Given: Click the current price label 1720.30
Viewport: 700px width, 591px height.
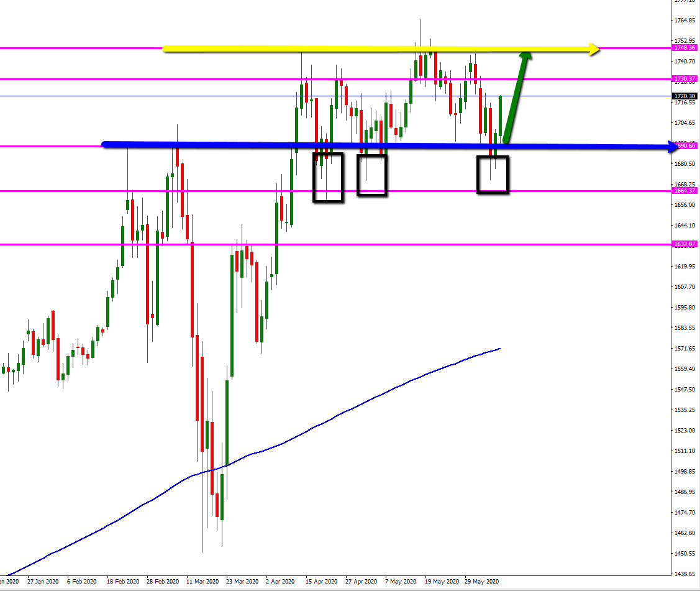Looking at the screenshot, I should point(684,96).
